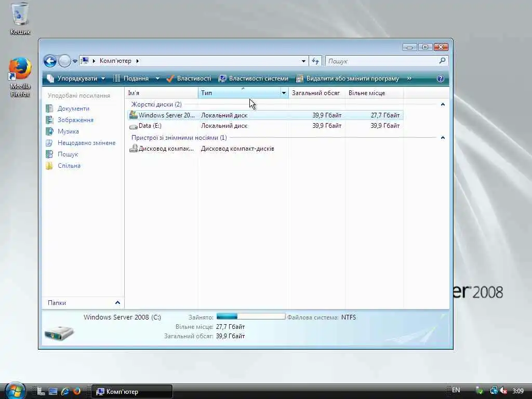Open recent pages dropdown next to Forward
Image resolution: width=532 pixels, height=399 pixels.
75,61
